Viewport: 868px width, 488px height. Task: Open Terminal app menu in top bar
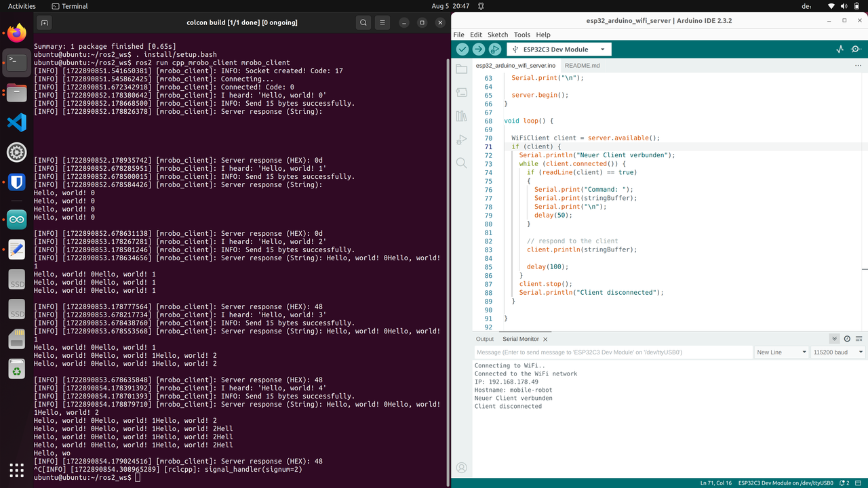(x=70, y=6)
